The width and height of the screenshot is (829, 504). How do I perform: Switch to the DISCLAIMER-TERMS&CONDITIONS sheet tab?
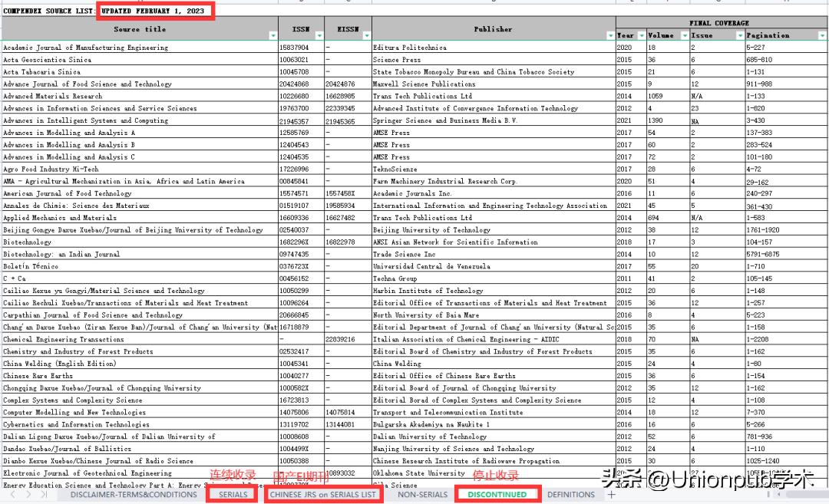click(x=134, y=495)
